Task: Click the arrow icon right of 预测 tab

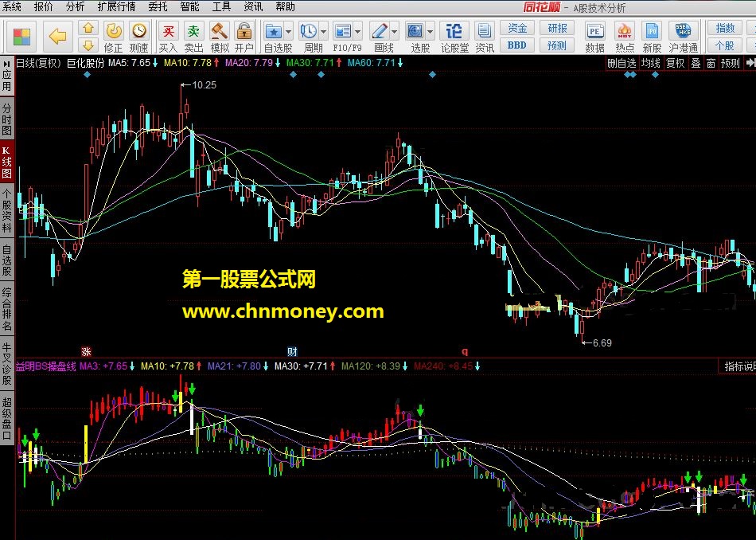Action: (750, 63)
